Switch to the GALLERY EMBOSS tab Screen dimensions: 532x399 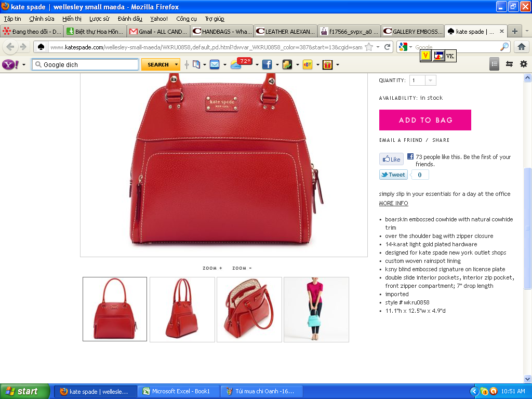click(x=413, y=32)
